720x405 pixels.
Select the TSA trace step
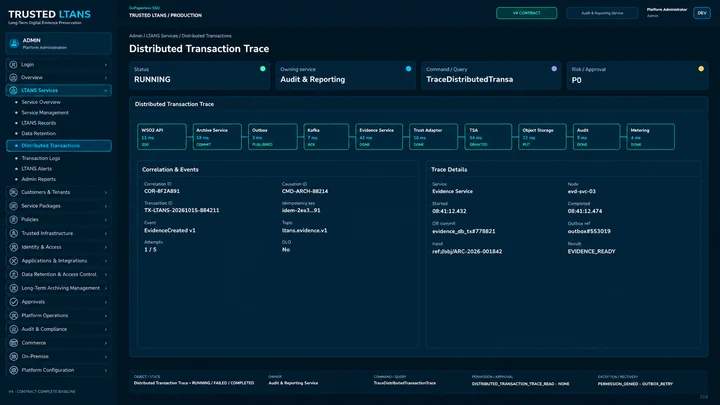(488, 137)
